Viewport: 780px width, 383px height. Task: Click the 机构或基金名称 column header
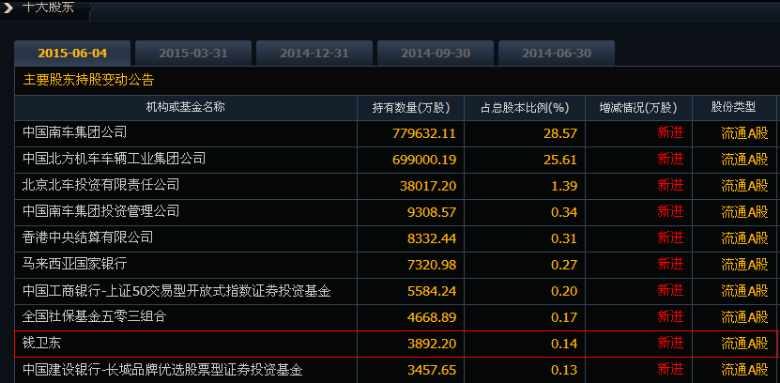[185, 107]
